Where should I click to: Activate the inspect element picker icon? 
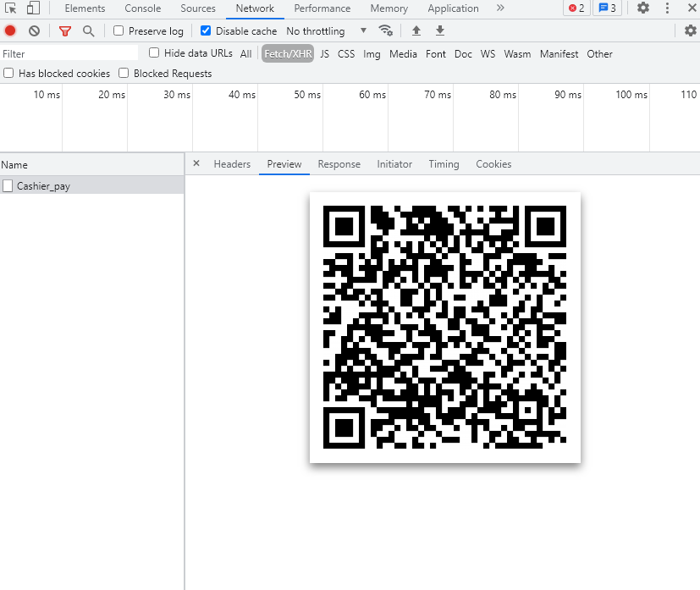point(11,8)
